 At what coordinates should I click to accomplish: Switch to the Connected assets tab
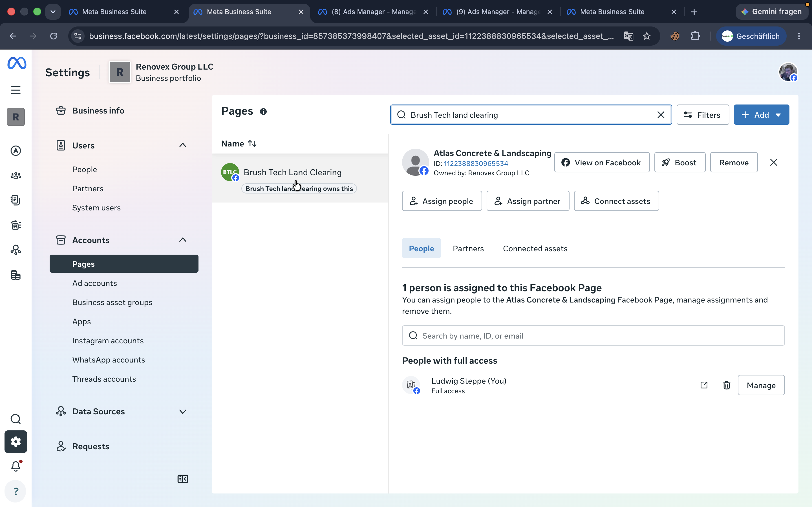click(x=535, y=248)
